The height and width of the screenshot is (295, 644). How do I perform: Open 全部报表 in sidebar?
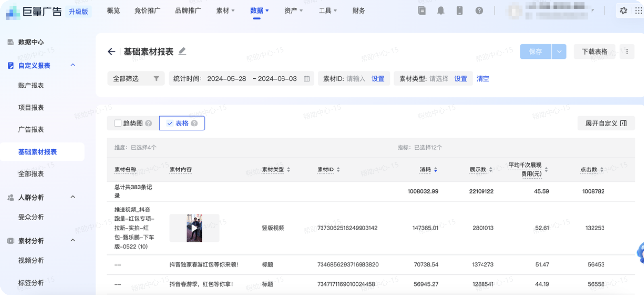coord(31,174)
